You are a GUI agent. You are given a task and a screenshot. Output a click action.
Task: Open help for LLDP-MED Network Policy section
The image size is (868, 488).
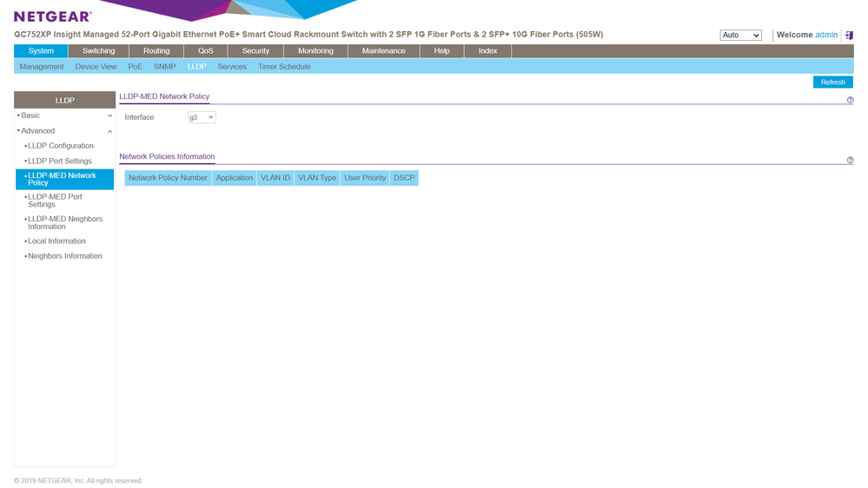pyautogui.click(x=850, y=100)
